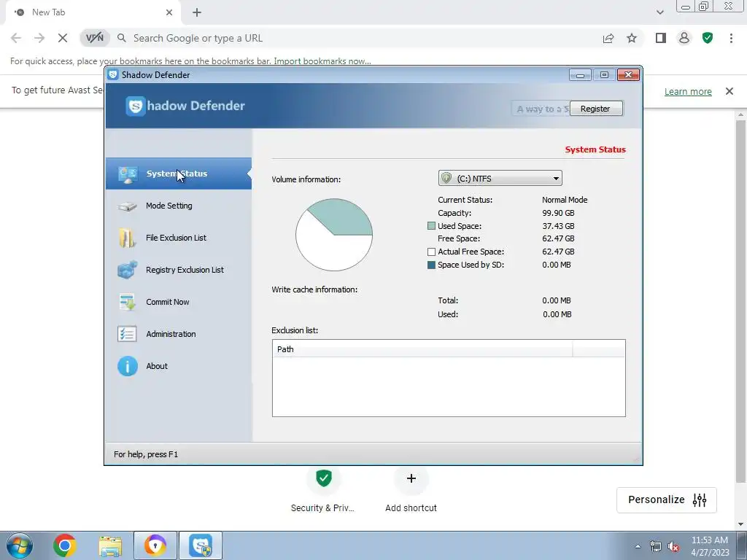
Task: Click the Personalize button
Action: 667,499
